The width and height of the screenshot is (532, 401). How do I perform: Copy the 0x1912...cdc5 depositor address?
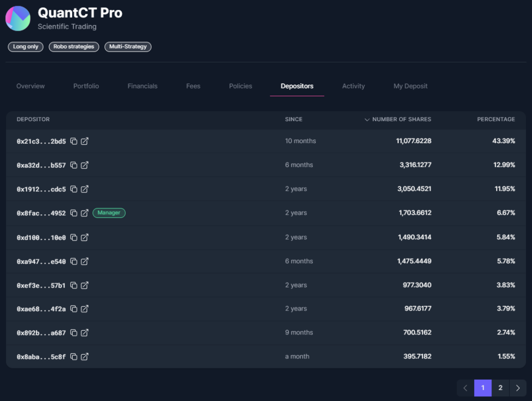pos(74,189)
